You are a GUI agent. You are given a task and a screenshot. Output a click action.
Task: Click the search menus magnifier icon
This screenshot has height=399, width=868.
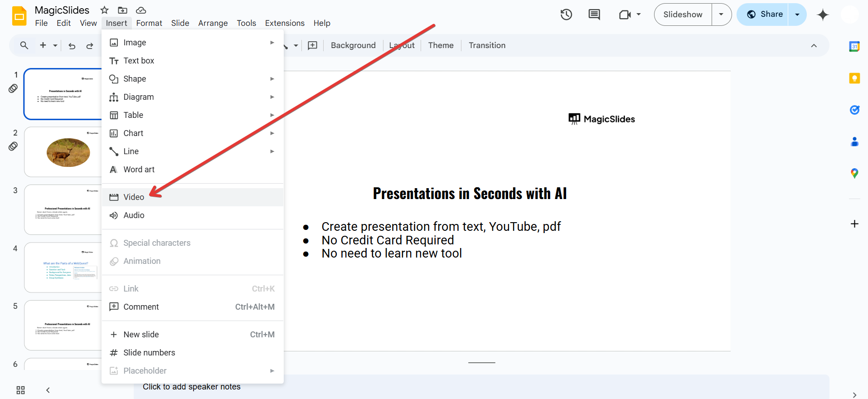pos(24,45)
